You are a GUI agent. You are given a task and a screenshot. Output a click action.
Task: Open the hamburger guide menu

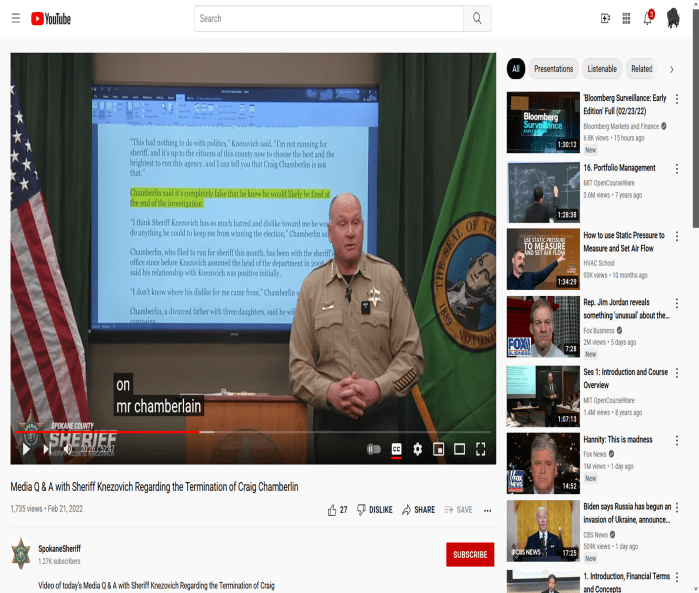(x=15, y=18)
